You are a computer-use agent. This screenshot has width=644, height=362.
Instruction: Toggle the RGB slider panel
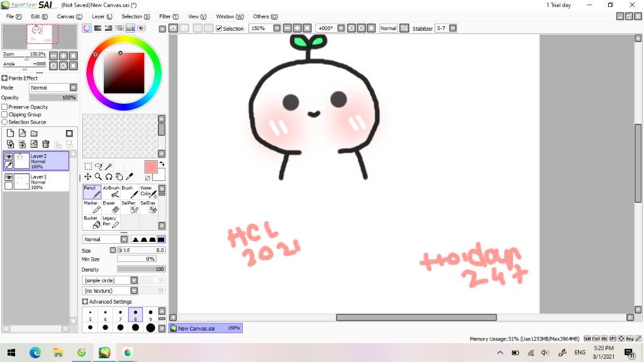[97, 28]
